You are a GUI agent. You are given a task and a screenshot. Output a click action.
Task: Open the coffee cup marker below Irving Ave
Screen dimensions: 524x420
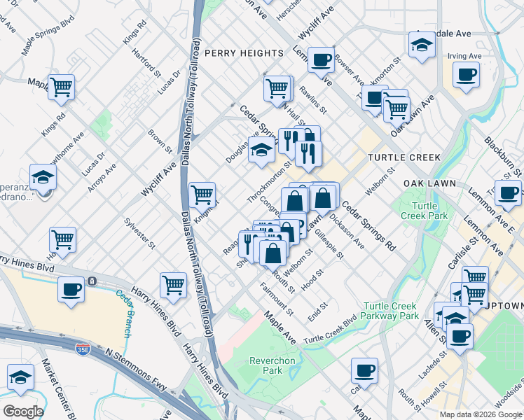tap(466, 77)
